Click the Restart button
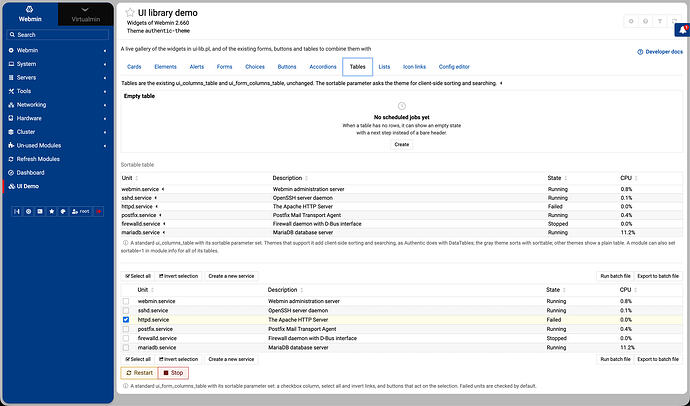The height and width of the screenshot is (406, 690). 139,373
